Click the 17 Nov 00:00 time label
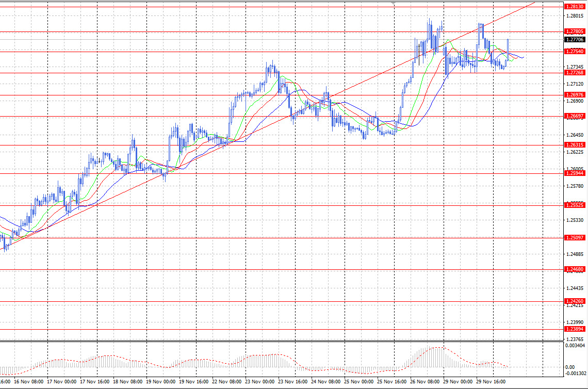 pos(61,382)
